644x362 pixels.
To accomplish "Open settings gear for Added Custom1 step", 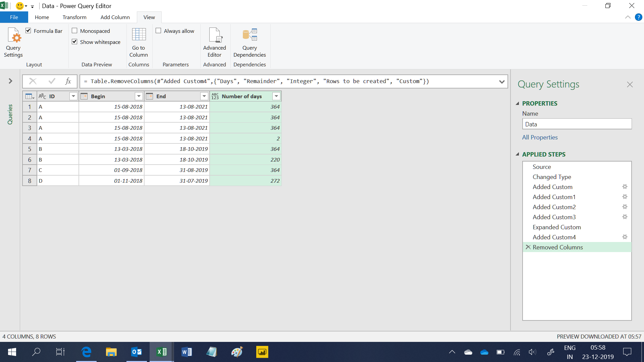I will point(625,197).
